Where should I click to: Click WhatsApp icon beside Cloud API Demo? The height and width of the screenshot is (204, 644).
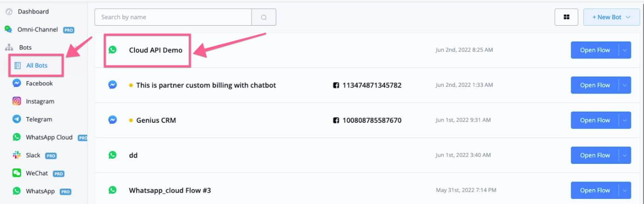(x=112, y=50)
